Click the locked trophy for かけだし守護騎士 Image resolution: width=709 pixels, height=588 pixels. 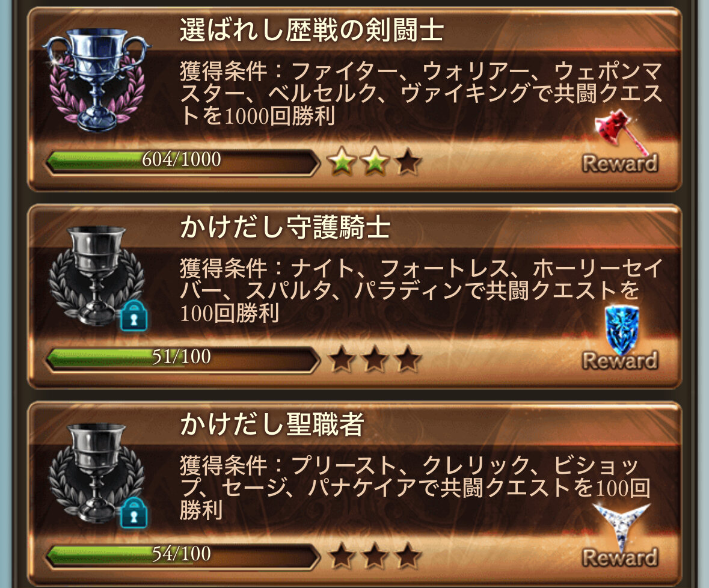tap(97, 277)
